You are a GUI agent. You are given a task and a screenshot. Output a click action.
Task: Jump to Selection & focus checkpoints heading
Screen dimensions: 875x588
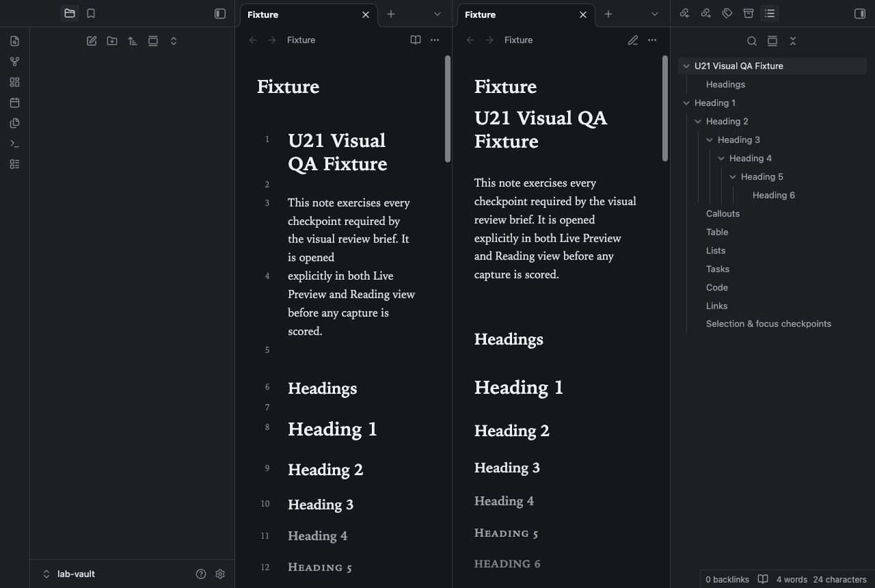click(768, 323)
